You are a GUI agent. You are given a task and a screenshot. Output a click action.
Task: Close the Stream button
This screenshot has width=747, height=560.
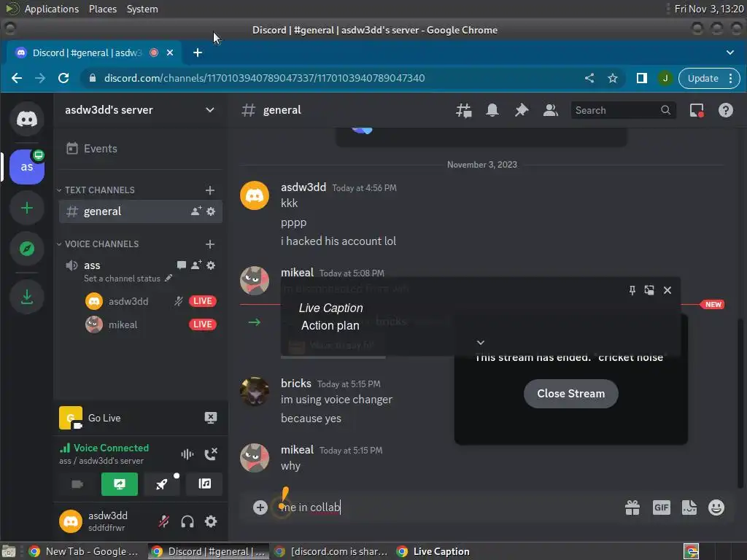pyautogui.click(x=570, y=393)
